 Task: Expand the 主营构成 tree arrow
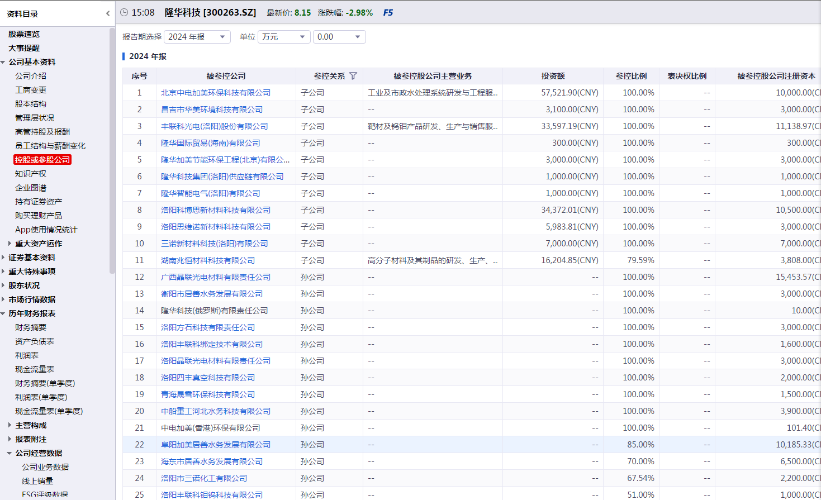coord(9,425)
